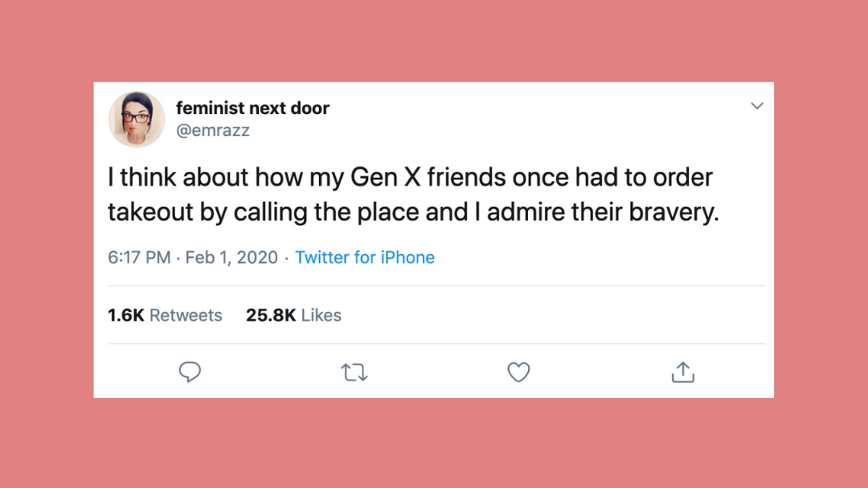Click the word 'admire' in the tweet
868x488 pixels.
pos(525,212)
